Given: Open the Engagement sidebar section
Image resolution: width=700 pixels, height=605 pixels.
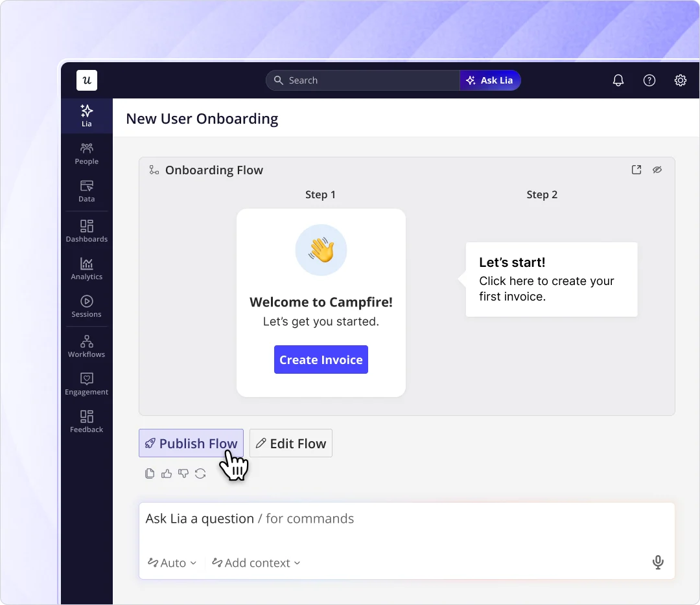Looking at the screenshot, I should click(87, 384).
